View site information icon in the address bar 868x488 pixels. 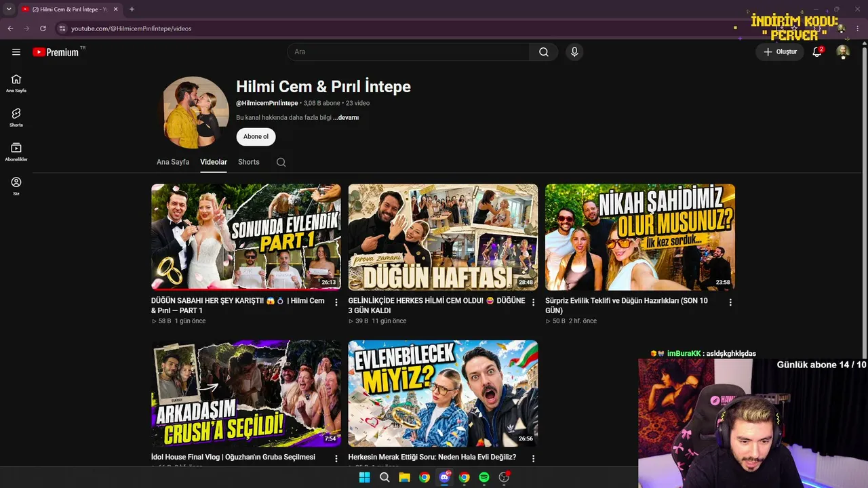(62, 28)
